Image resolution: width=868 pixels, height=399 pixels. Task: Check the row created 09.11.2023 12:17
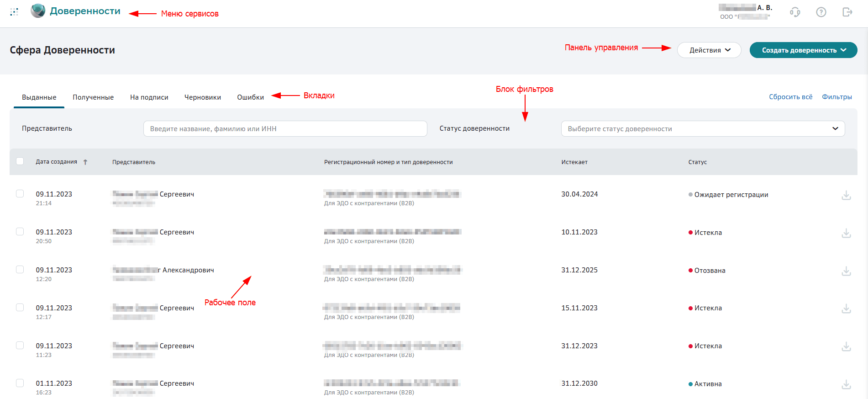(20, 307)
